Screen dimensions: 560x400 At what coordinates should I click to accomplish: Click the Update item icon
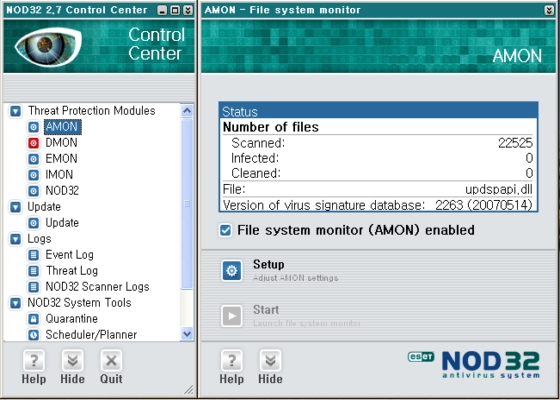[x=34, y=223]
